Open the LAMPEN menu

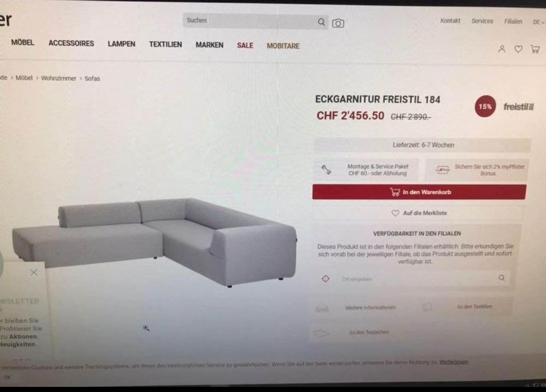point(121,44)
